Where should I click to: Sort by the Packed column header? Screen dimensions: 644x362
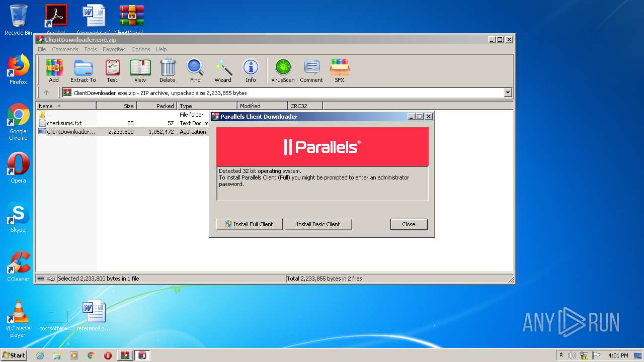pos(156,106)
